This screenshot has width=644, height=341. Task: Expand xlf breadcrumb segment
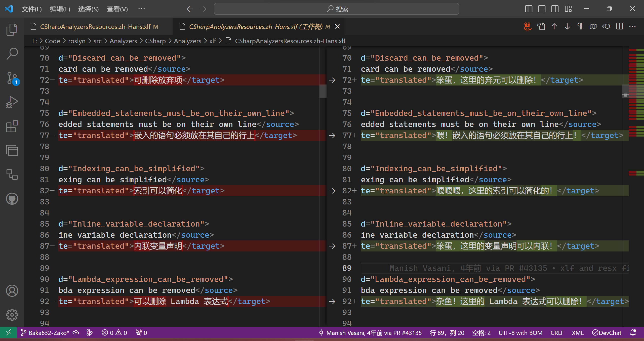tap(213, 41)
